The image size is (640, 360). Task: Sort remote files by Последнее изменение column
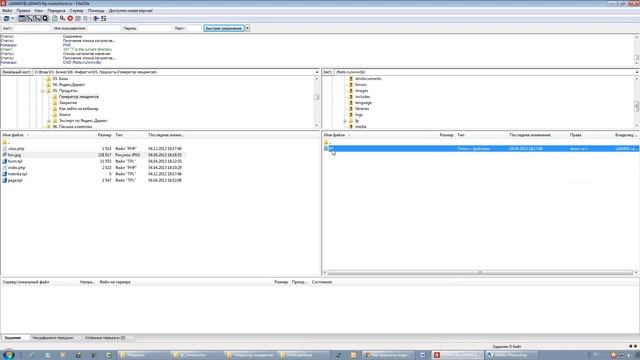pos(530,135)
